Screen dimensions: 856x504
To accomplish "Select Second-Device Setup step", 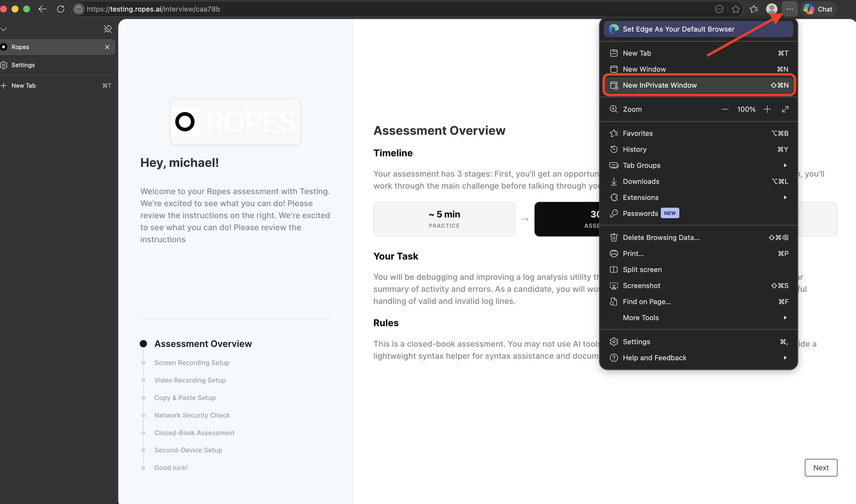I will [188, 450].
